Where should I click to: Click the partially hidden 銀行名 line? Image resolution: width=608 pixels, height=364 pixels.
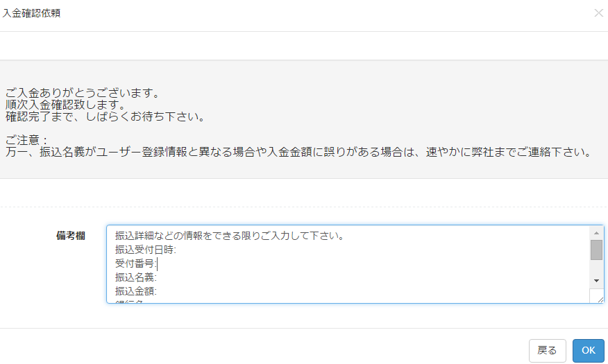pos(130,301)
